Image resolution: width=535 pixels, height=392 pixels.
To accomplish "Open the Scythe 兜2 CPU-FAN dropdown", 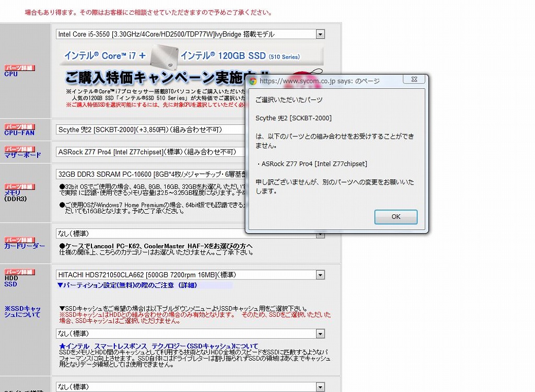I will pyautogui.click(x=150, y=130).
